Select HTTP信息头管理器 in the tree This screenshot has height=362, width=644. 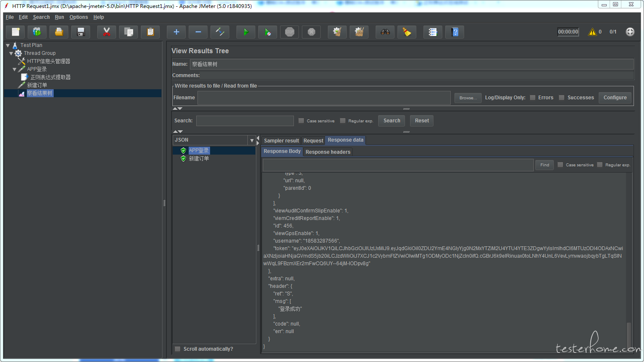point(49,61)
